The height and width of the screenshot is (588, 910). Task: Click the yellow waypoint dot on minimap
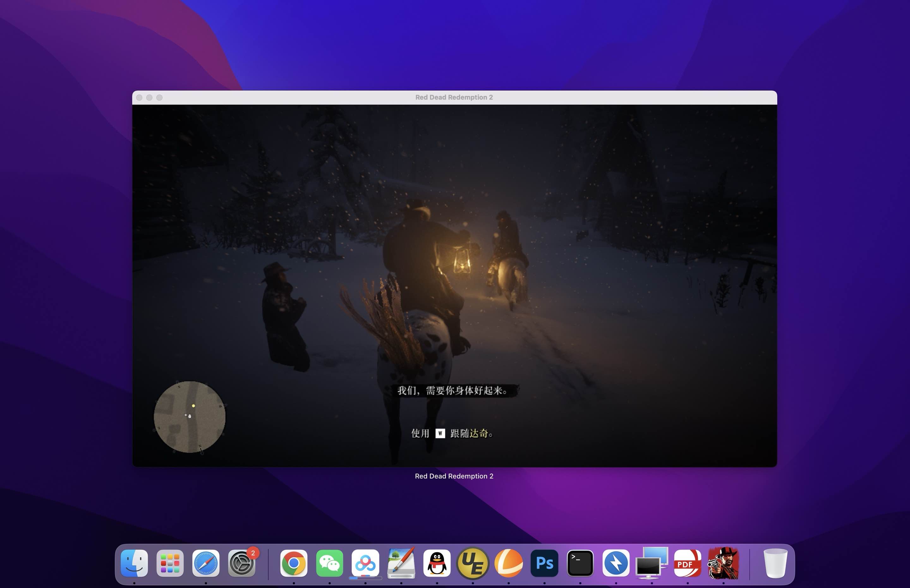click(193, 406)
